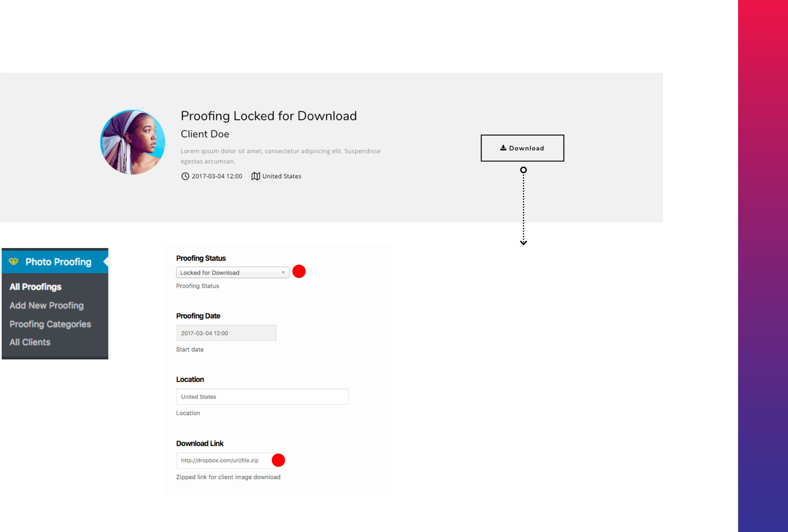Viewport: 788px width, 532px height.
Task: Click the red dot beside Proofing Status
Action: pyautogui.click(x=299, y=271)
